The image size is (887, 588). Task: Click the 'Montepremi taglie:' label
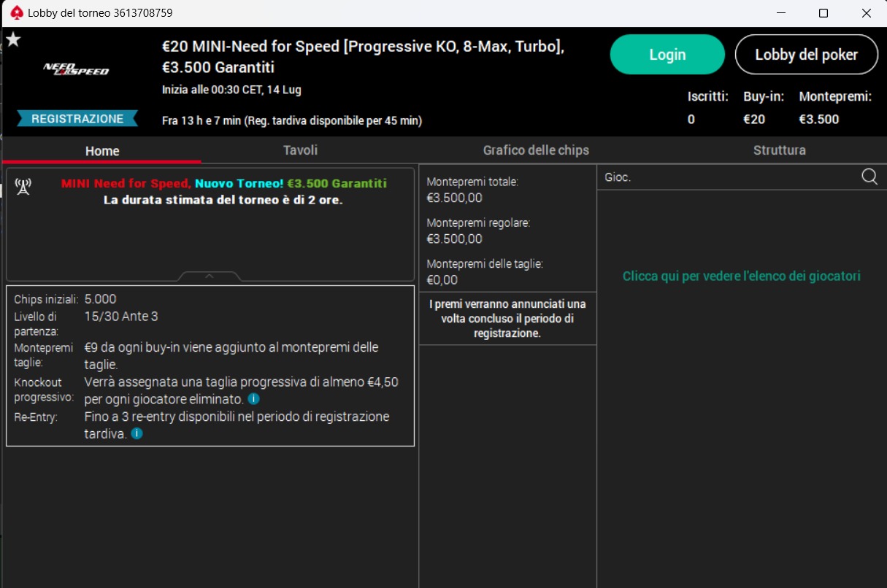pos(45,355)
